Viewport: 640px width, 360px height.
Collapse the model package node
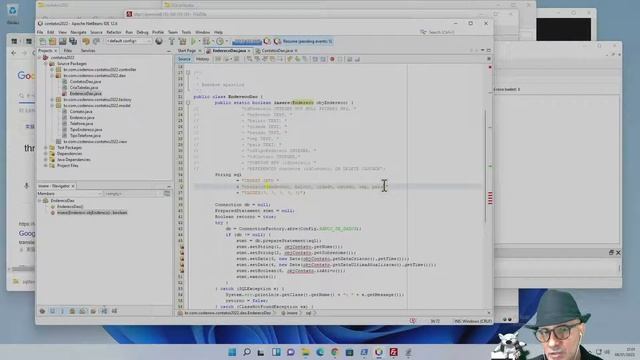point(52,105)
